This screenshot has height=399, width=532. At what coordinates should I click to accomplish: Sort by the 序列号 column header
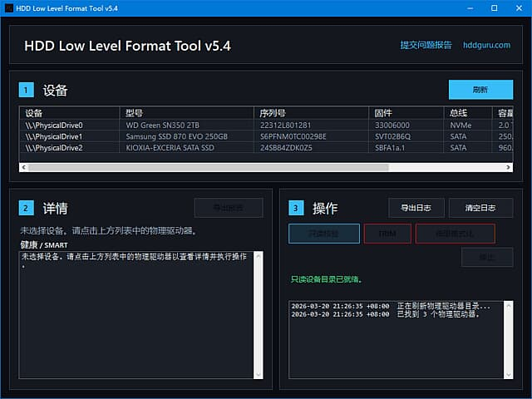coord(311,113)
